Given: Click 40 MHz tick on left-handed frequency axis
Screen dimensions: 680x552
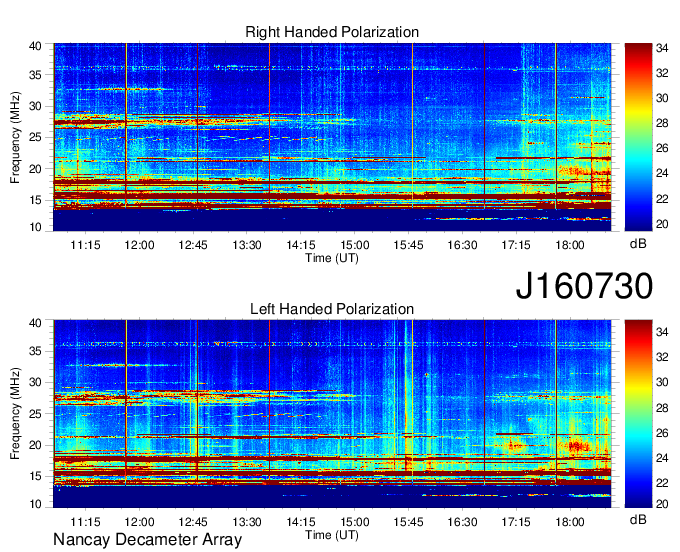Looking at the screenshot, I should [x=35, y=323].
